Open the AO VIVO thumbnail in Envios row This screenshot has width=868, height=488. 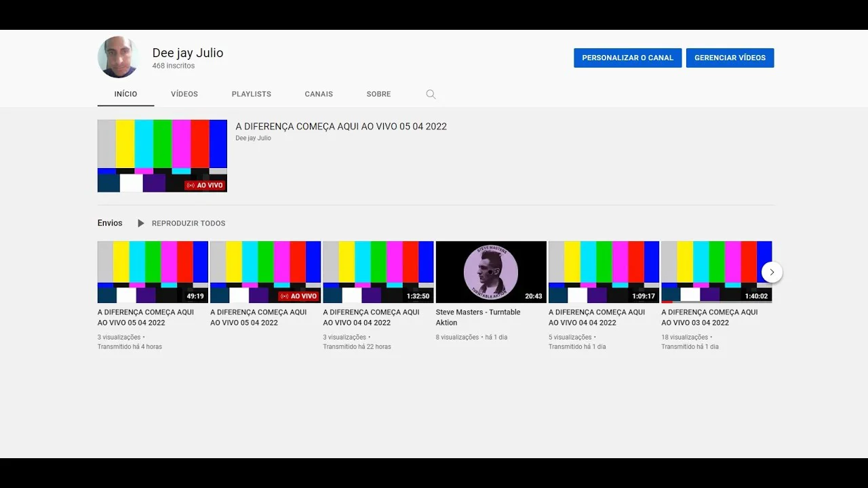265,272
